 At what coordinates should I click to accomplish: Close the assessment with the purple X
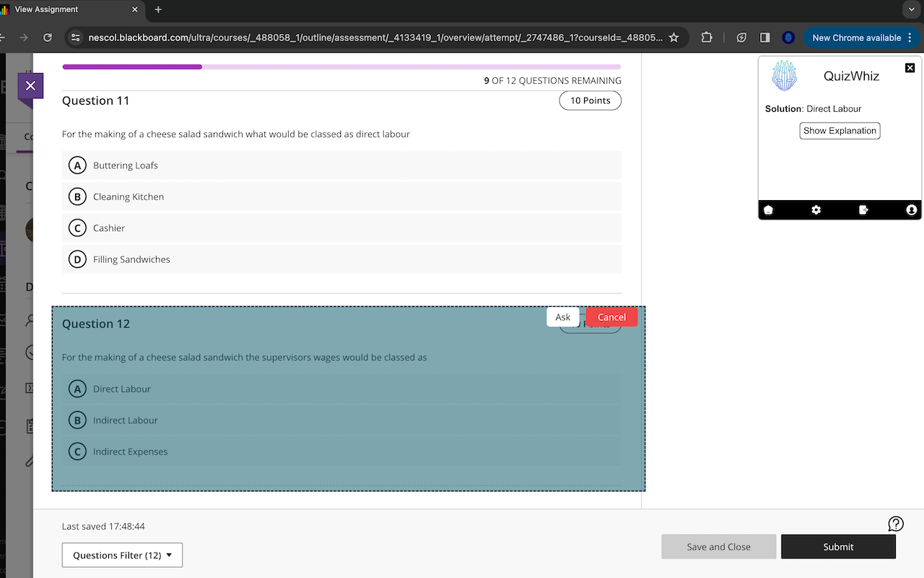coord(30,86)
